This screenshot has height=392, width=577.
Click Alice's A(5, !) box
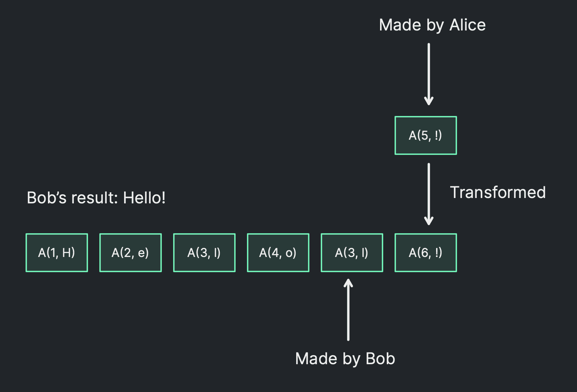[x=426, y=135]
